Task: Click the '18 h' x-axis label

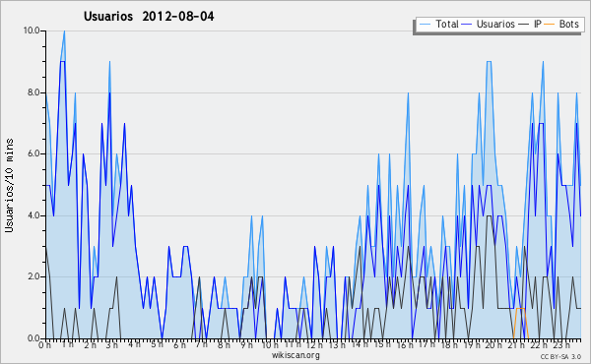Action: pyautogui.click(x=449, y=345)
